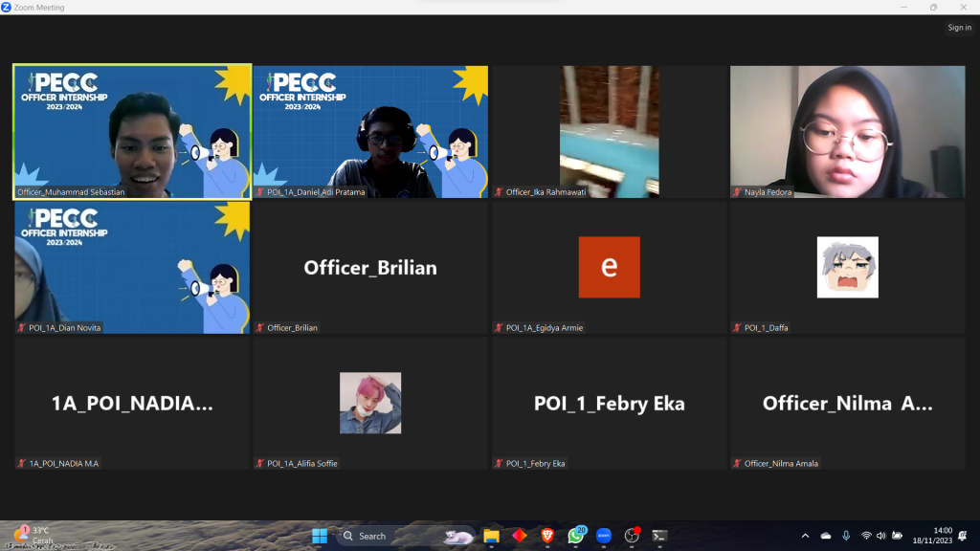
Task: Open Wi-Fi network settings in tray
Action: pyautogui.click(x=866, y=536)
